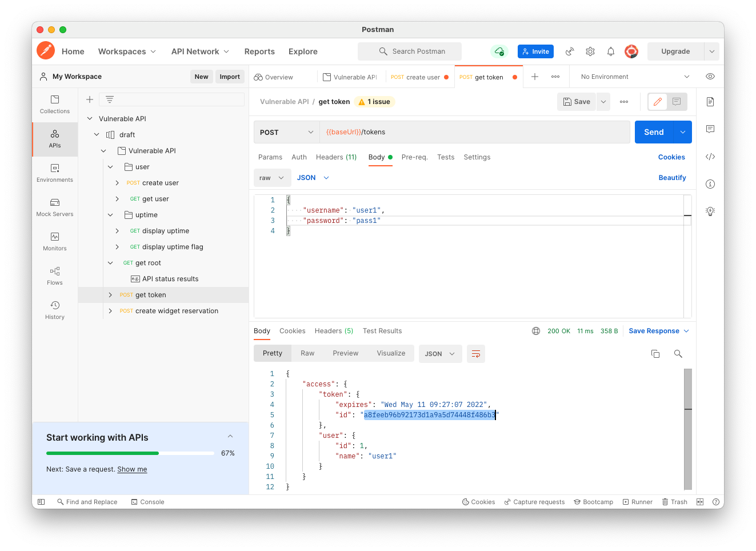Click the request URL field
756x551 pixels.
click(x=475, y=132)
